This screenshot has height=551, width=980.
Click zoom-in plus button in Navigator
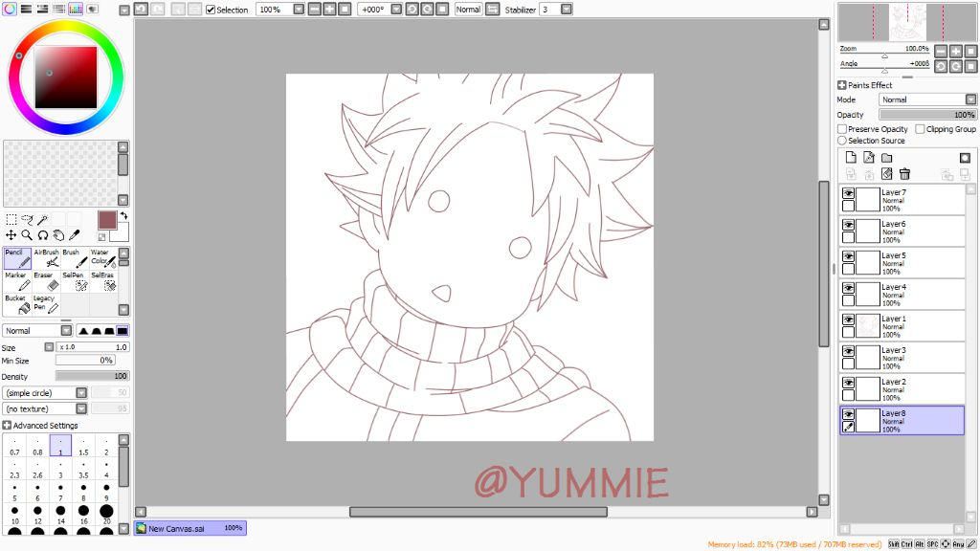tap(956, 52)
